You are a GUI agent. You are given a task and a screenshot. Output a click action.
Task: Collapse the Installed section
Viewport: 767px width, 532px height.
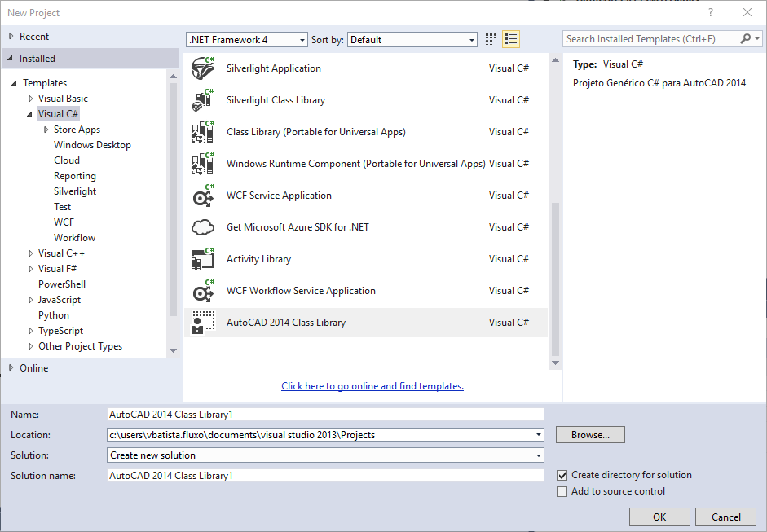coord(11,58)
